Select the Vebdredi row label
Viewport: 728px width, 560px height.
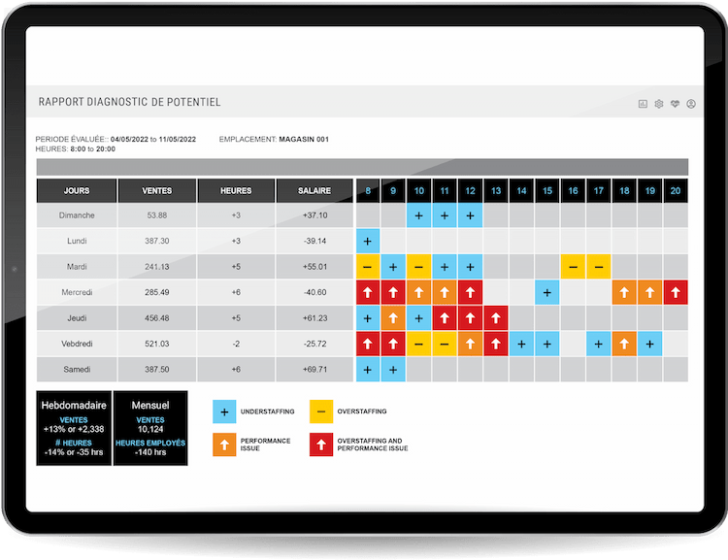77,345
